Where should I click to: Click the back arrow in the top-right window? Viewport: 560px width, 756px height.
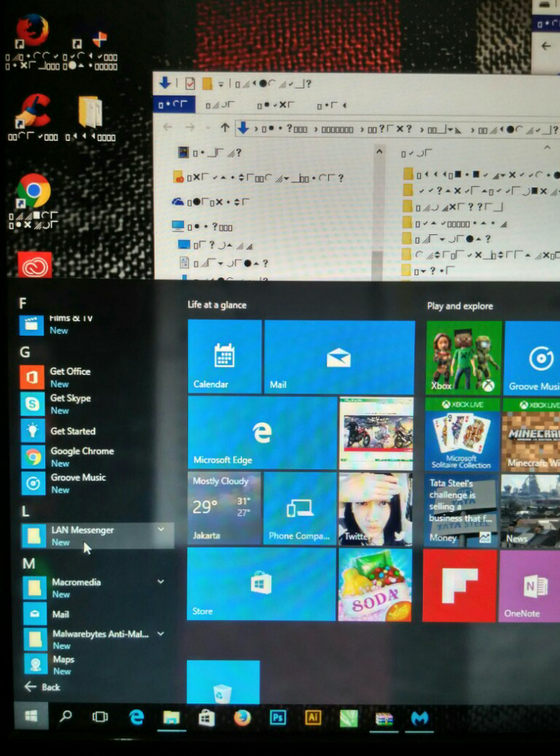pos(546,47)
